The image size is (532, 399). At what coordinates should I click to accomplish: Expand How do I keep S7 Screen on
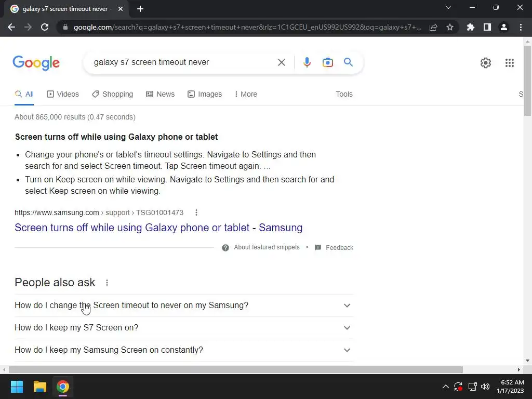[x=183, y=328]
